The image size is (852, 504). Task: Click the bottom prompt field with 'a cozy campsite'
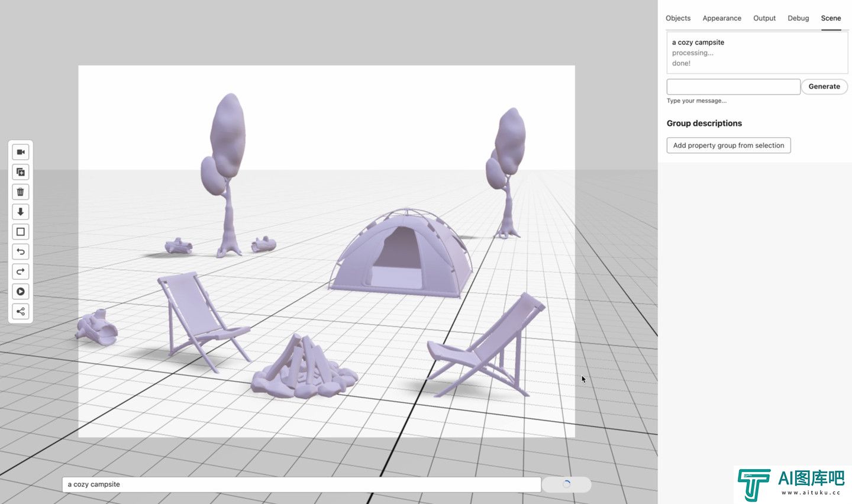click(x=302, y=484)
